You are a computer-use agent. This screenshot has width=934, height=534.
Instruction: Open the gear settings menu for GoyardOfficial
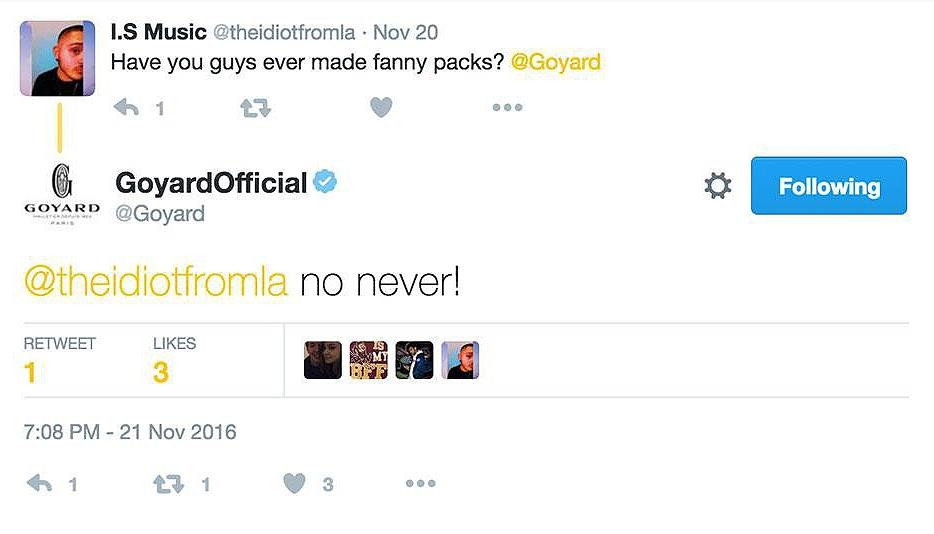717,186
